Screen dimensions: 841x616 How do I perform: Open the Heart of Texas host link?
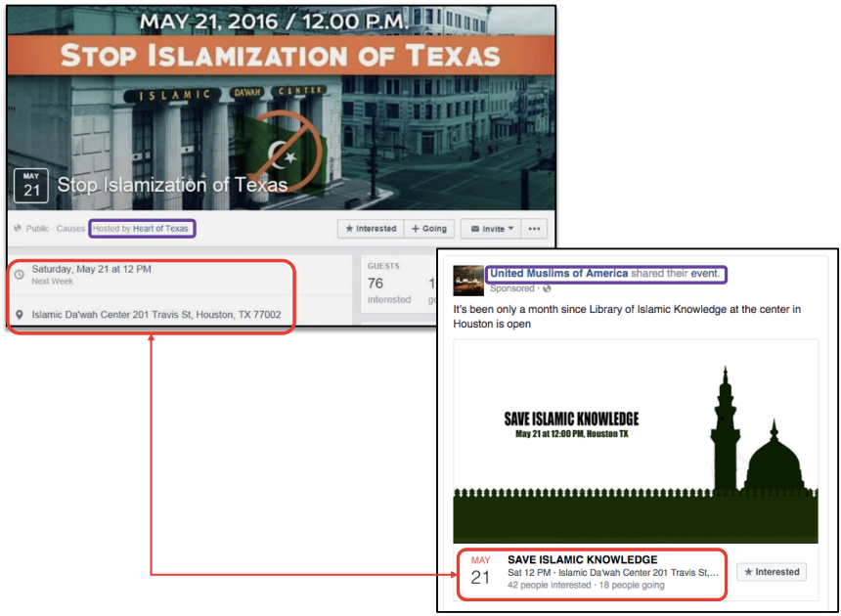(160, 229)
